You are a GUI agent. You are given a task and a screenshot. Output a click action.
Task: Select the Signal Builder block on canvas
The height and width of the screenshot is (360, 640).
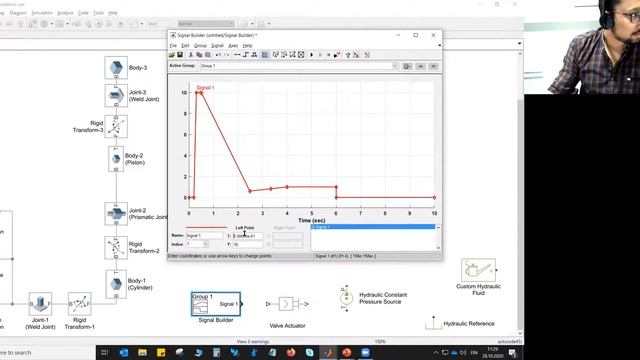coord(216,304)
